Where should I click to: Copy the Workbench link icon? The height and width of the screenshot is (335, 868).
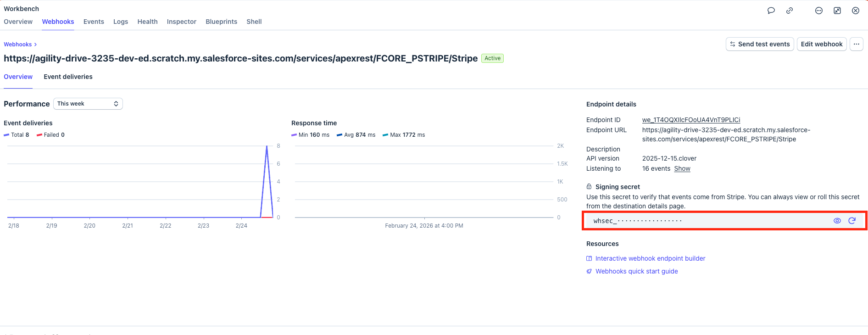click(x=790, y=11)
